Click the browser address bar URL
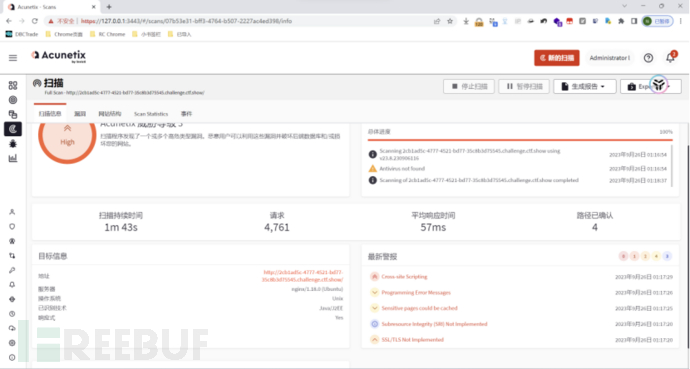The width and height of the screenshot is (690, 369). [186, 21]
